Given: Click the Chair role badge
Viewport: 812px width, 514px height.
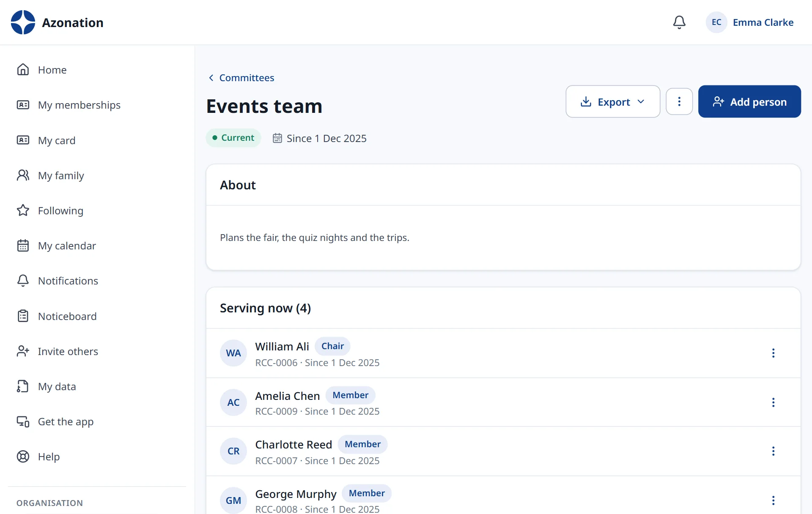Looking at the screenshot, I should click(332, 346).
